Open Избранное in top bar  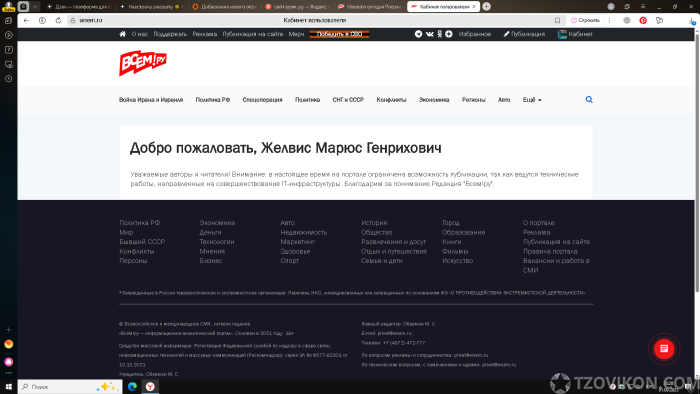click(475, 34)
